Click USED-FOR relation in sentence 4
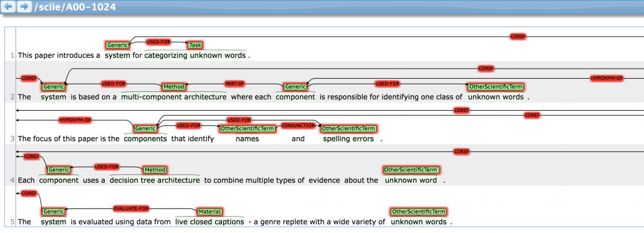This screenshot has height=233, width=644. [x=107, y=166]
